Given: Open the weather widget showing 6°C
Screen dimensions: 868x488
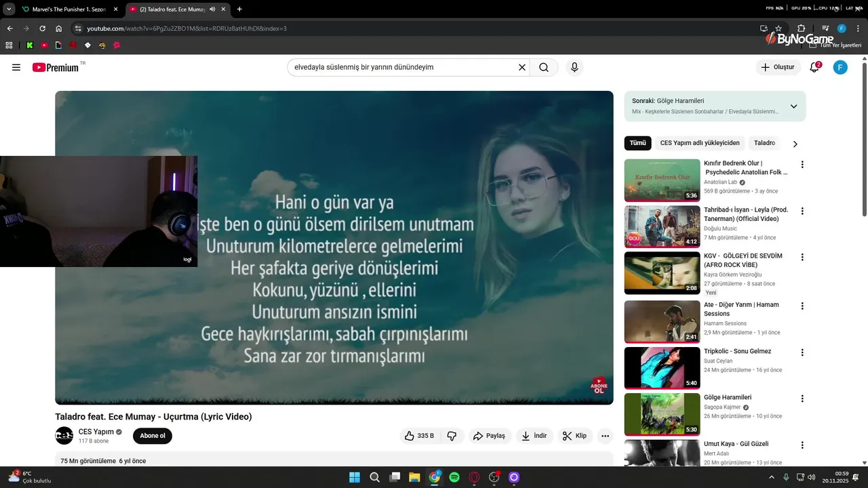Looking at the screenshot, I should click(28, 477).
